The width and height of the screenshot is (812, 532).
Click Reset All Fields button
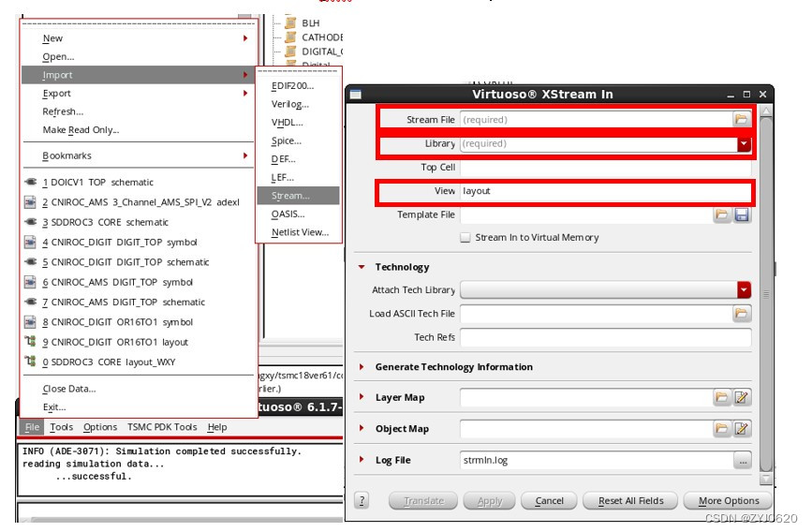(x=630, y=501)
